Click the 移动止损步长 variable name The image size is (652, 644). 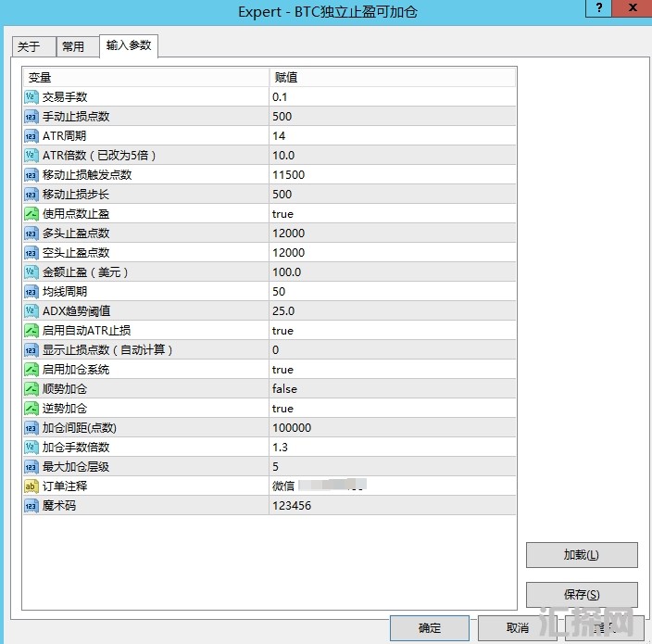[x=76, y=195]
